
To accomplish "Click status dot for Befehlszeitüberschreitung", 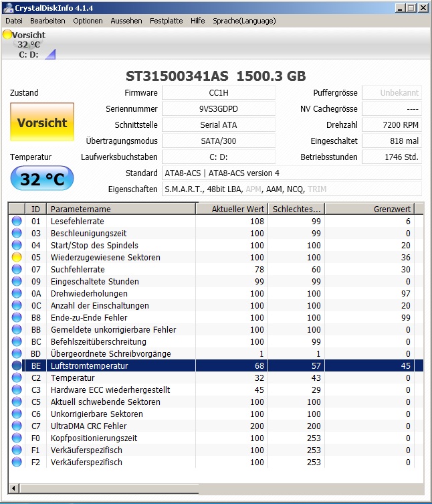I will [x=17, y=341].
